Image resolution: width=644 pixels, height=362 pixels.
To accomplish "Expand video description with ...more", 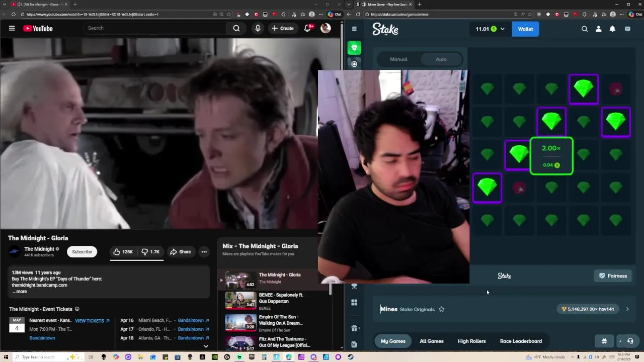I will point(20,292).
